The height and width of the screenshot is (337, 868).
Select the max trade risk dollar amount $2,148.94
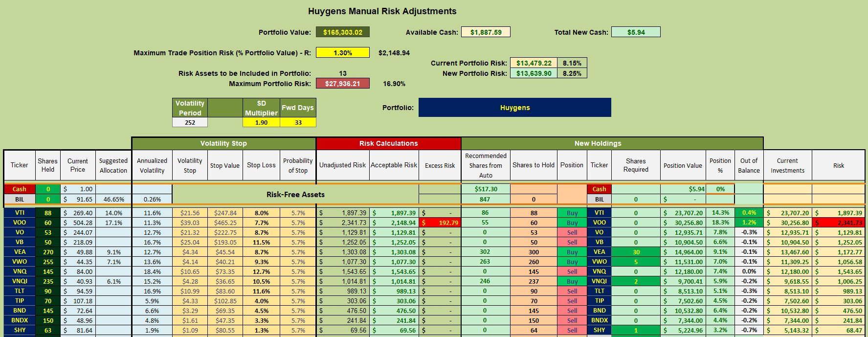point(394,53)
